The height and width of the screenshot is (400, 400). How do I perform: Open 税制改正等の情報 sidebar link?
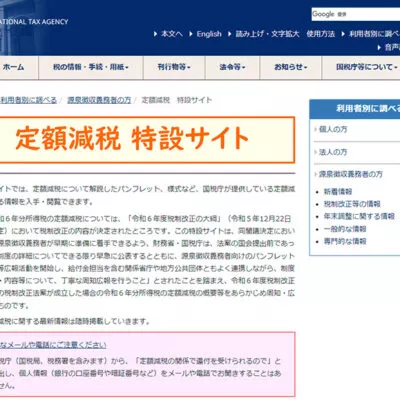coord(352,204)
